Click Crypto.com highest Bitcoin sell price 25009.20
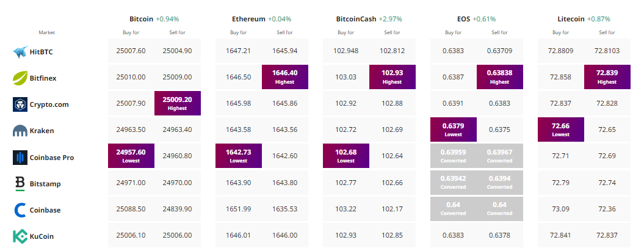 point(178,103)
